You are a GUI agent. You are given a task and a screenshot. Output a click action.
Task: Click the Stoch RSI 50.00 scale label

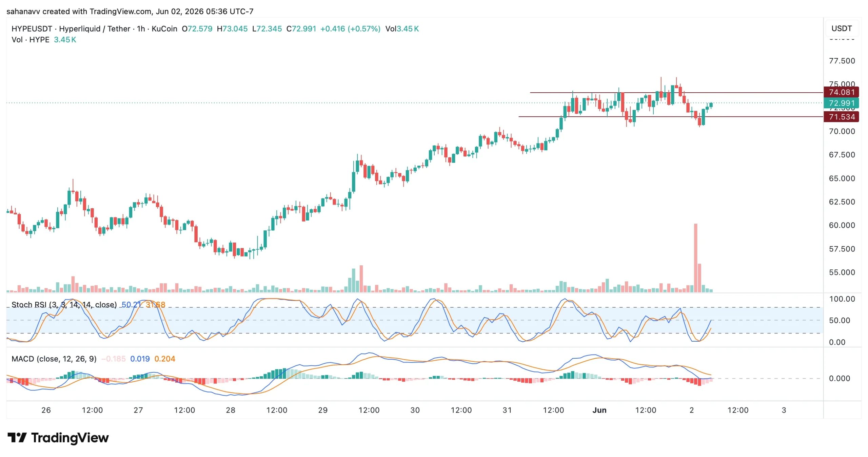(x=840, y=320)
